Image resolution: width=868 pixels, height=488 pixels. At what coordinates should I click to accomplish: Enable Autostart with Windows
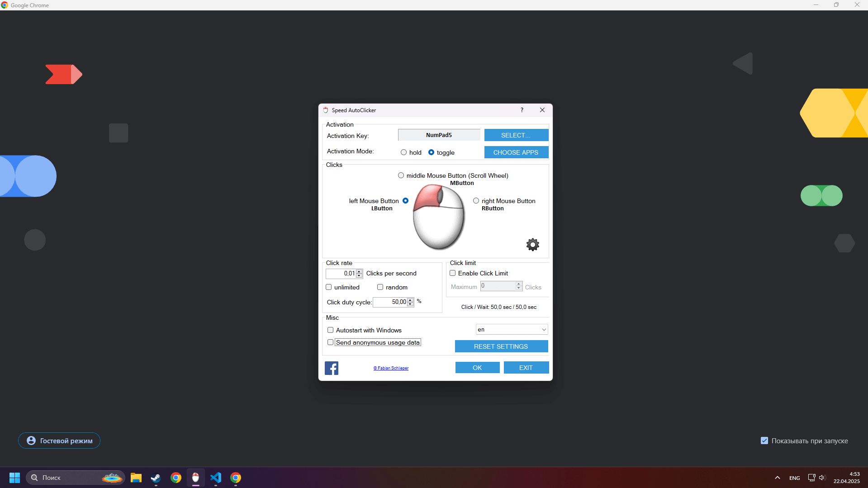[x=331, y=330]
